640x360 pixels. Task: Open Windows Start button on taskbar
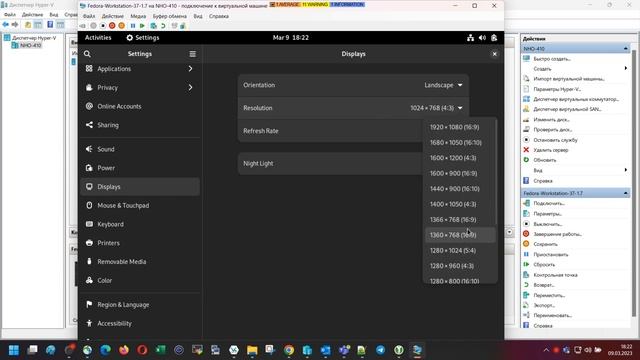coord(14,350)
